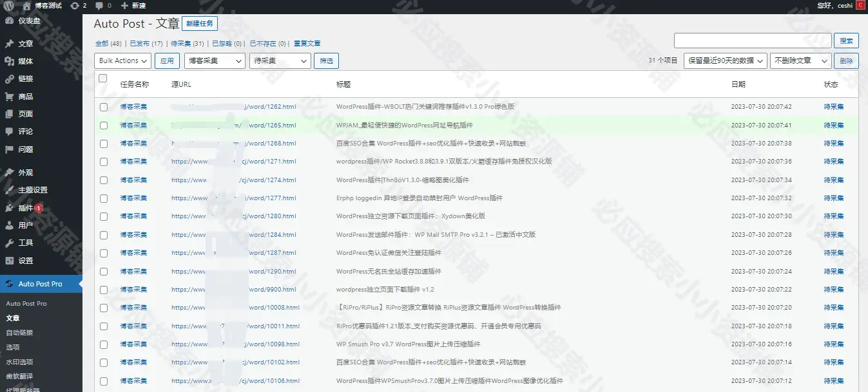The height and width of the screenshot is (392, 868).
Task: Check the row checkbox for the WBOLT plugin entry
Action: [x=103, y=107]
